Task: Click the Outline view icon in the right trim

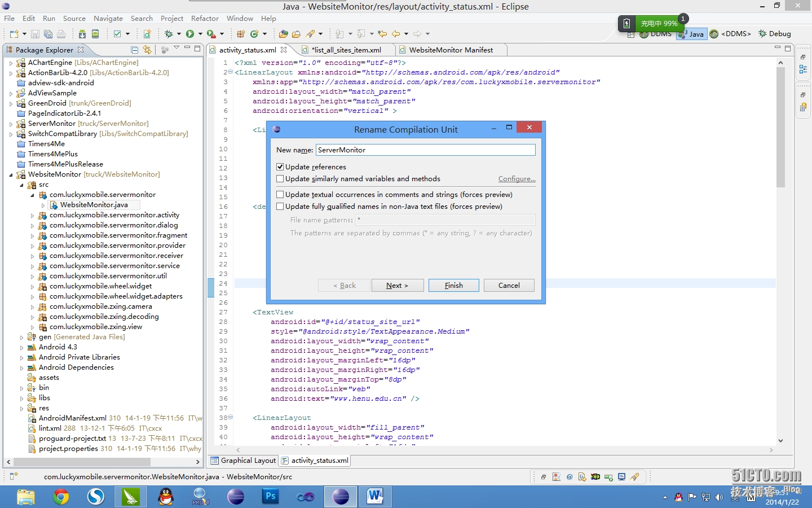Action: tap(803, 69)
